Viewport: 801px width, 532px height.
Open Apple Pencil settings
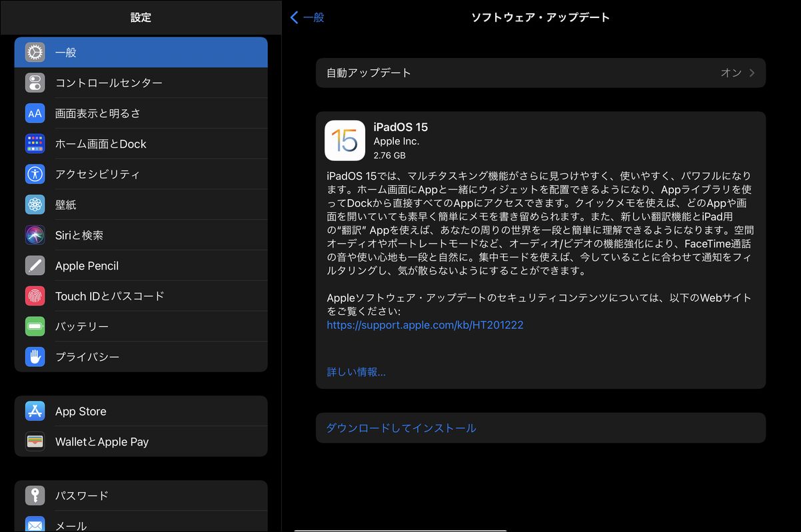coord(141,266)
